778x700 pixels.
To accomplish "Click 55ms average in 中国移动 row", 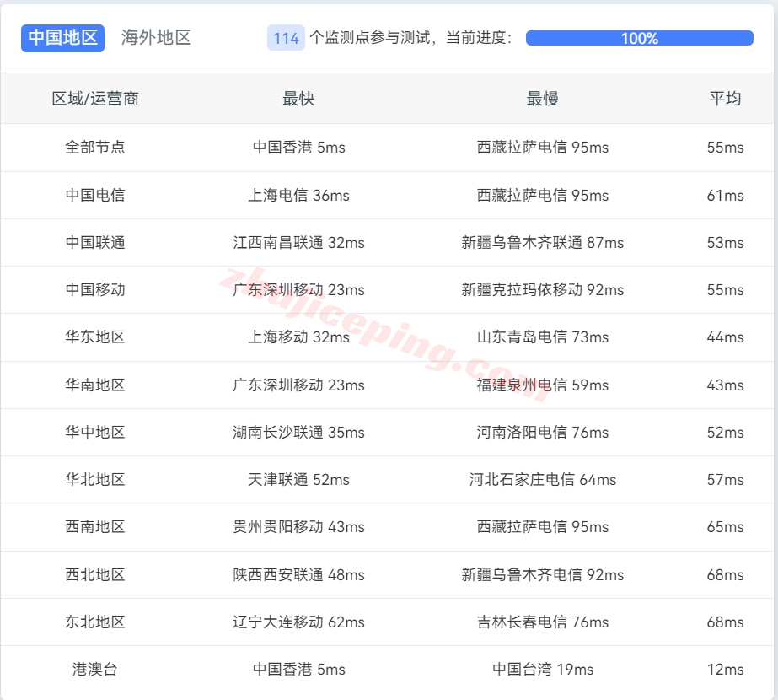I will (725, 290).
